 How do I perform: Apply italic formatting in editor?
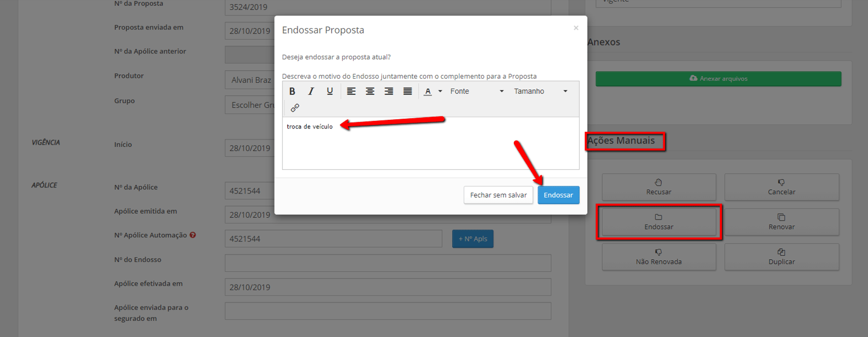click(311, 92)
